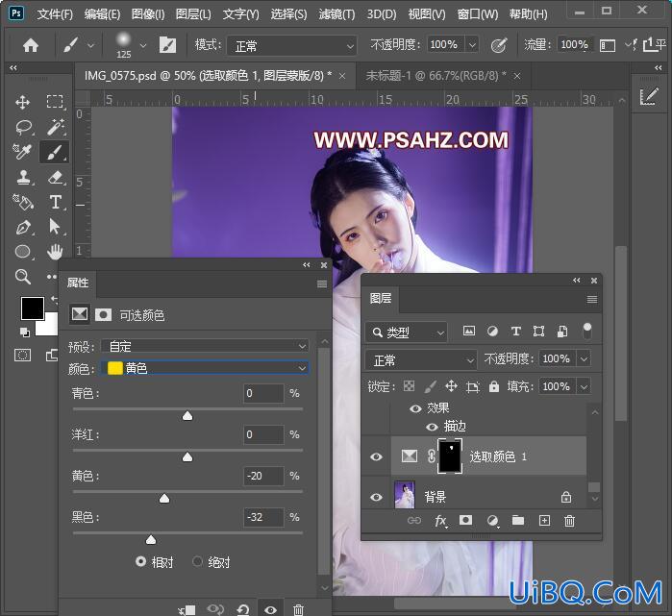Screen dimensions: 672x616
Task: Open the 预设 preset dropdown
Action: click(x=205, y=346)
